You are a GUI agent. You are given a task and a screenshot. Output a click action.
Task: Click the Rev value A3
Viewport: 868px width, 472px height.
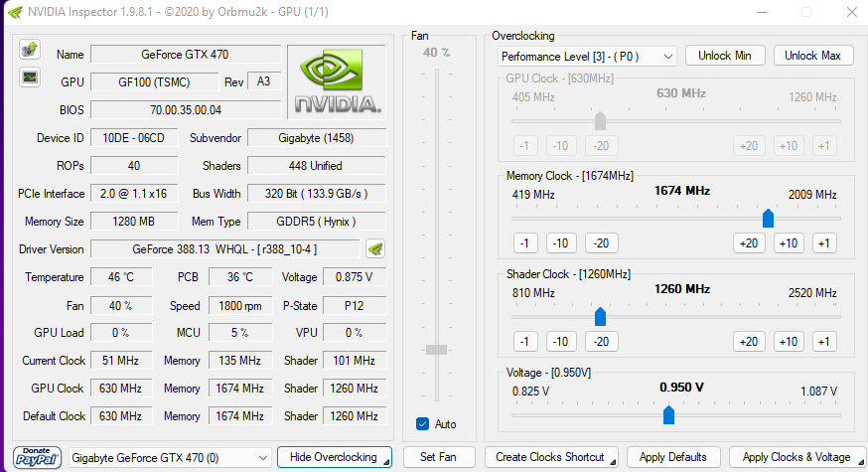264,81
